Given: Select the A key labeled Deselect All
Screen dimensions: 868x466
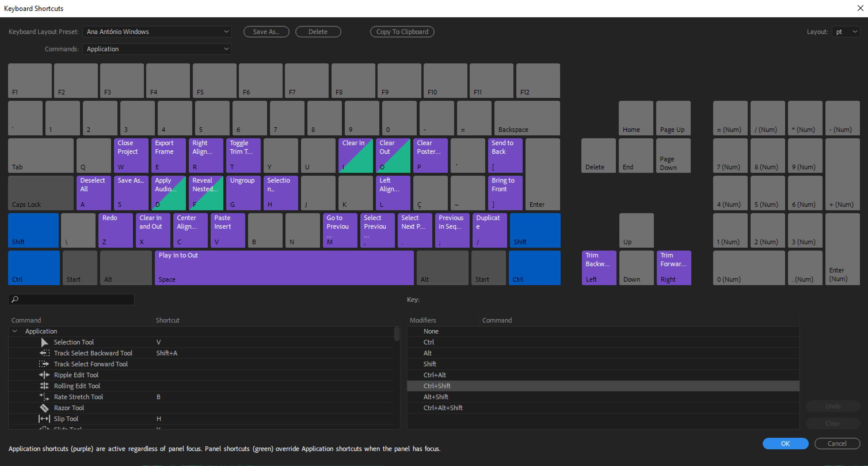Looking at the screenshot, I should 94,193.
